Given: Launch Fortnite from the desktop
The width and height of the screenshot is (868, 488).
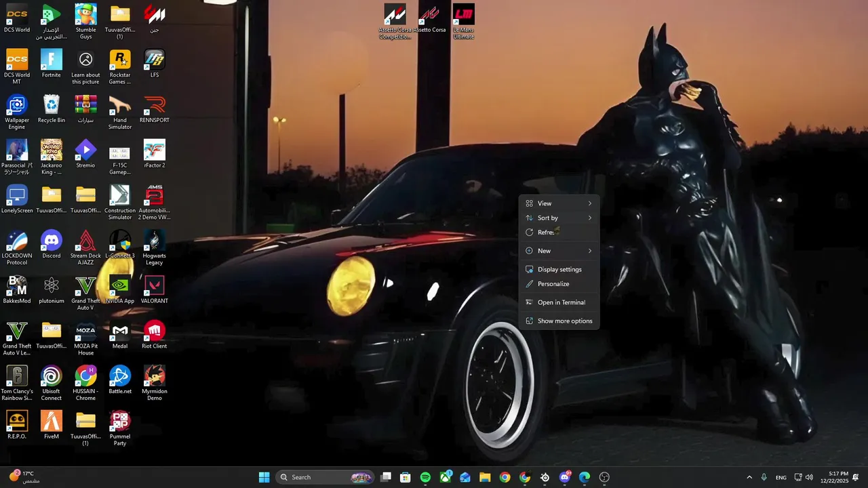Looking at the screenshot, I should coord(52,64).
